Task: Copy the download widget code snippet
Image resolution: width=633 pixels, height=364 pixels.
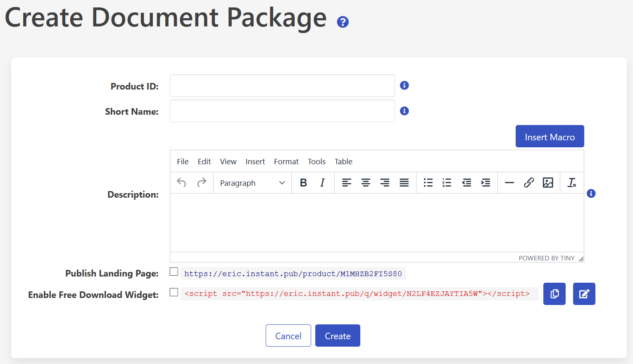Action: [554, 294]
